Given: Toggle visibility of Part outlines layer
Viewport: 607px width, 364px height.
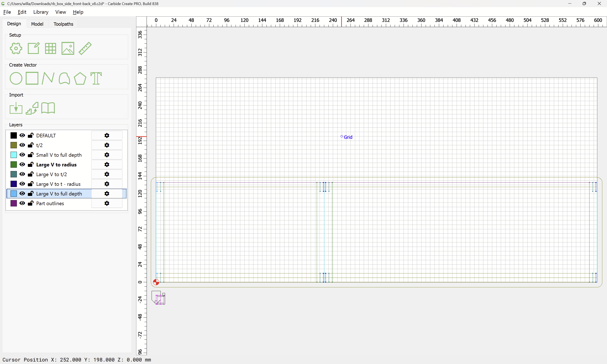Looking at the screenshot, I should 22,203.
